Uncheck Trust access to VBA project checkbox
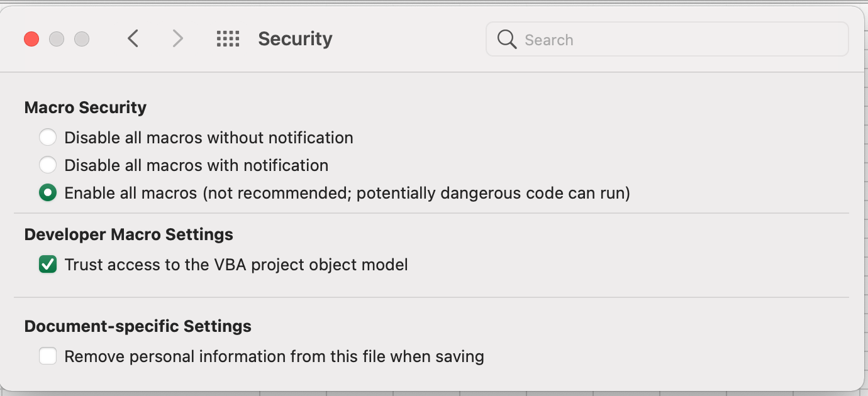The height and width of the screenshot is (396, 868). pyautogui.click(x=48, y=265)
